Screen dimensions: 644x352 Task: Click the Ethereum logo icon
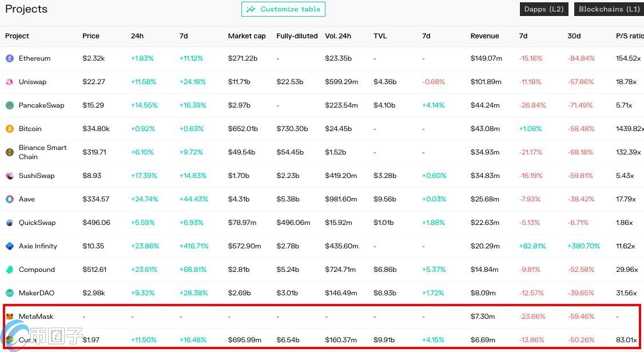pos(10,58)
